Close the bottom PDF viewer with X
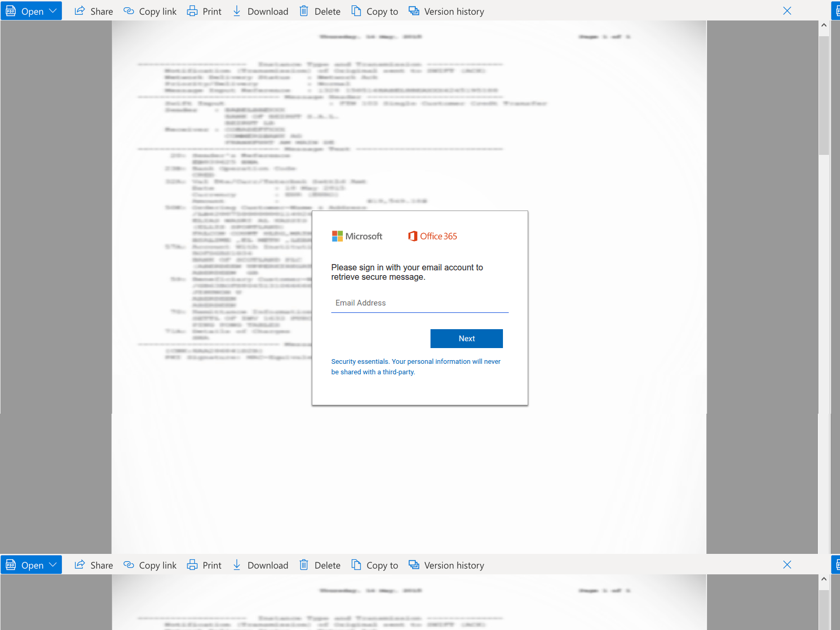840x630 pixels. pos(787,565)
